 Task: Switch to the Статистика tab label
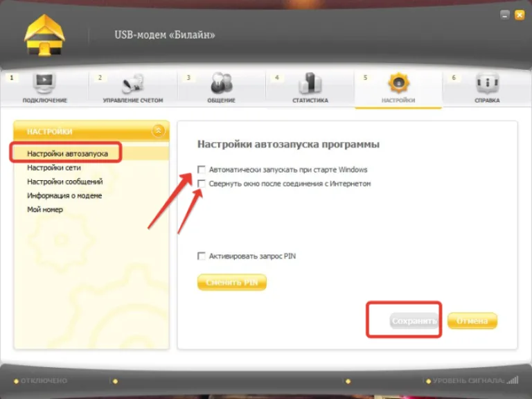tap(310, 100)
